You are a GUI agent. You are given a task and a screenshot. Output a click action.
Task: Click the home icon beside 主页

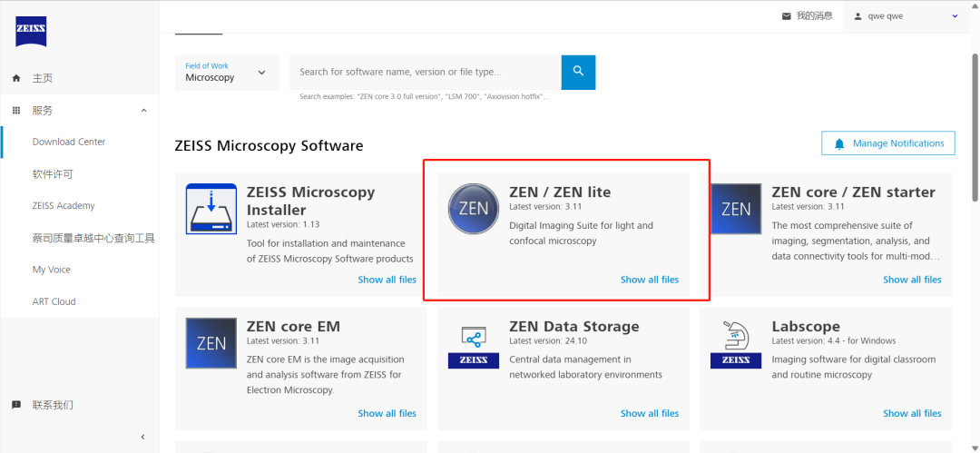tap(17, 78)
